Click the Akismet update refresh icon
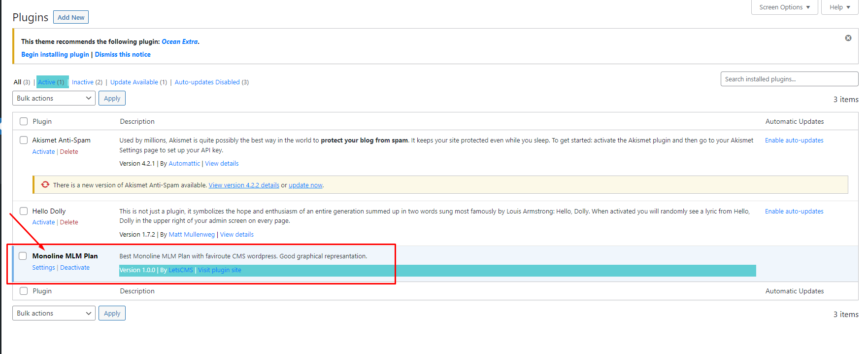The height and width of the screenshot is (354, 868). [45, 184]
